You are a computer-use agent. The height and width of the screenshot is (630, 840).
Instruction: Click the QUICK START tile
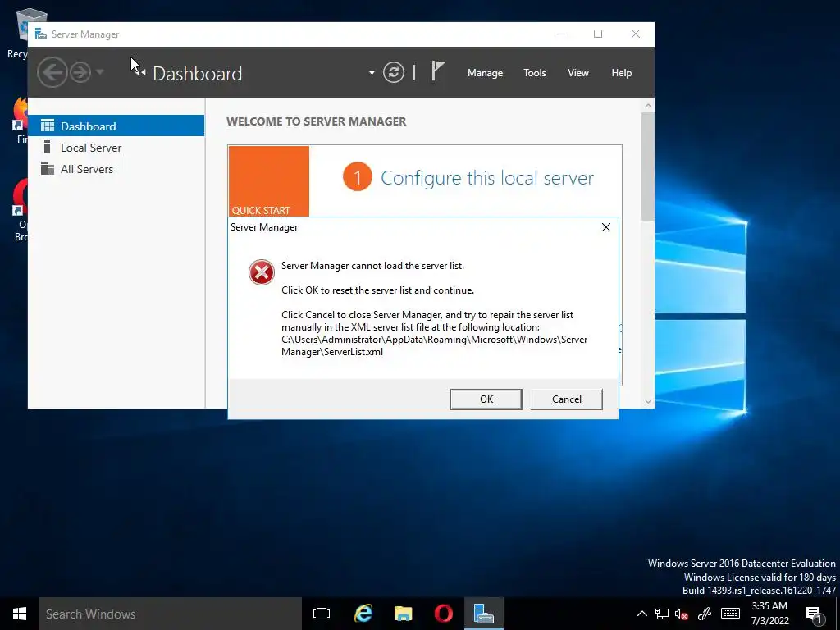[269, 181]
